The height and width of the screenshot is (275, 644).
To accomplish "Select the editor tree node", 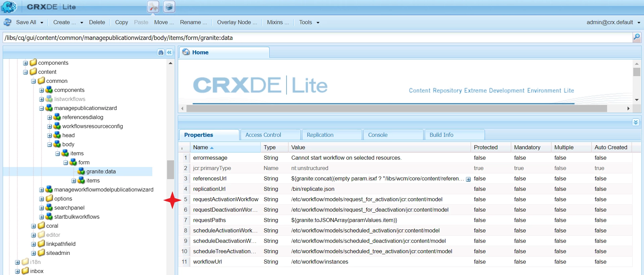I will pyautogui.click(x=53, y=235).
